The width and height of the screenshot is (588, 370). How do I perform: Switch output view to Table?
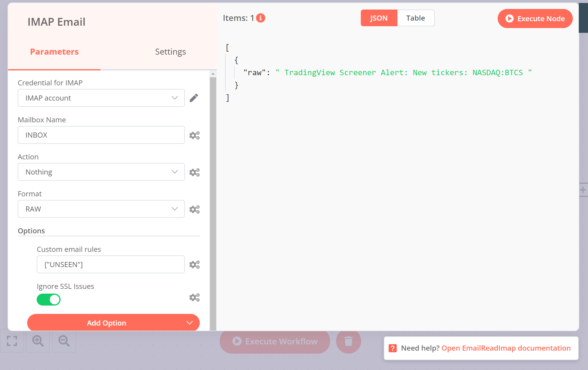415,18
